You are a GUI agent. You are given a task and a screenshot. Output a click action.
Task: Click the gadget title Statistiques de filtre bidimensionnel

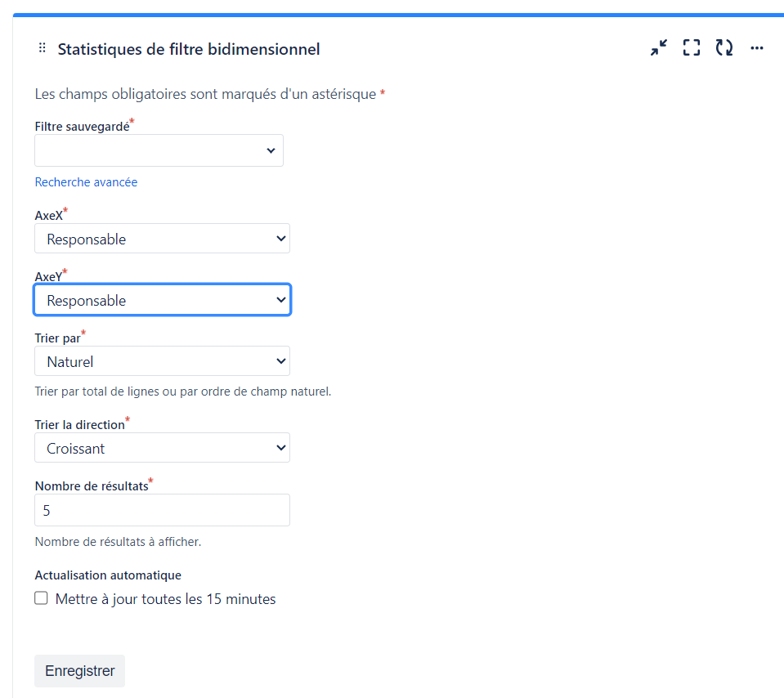(189, 49)
